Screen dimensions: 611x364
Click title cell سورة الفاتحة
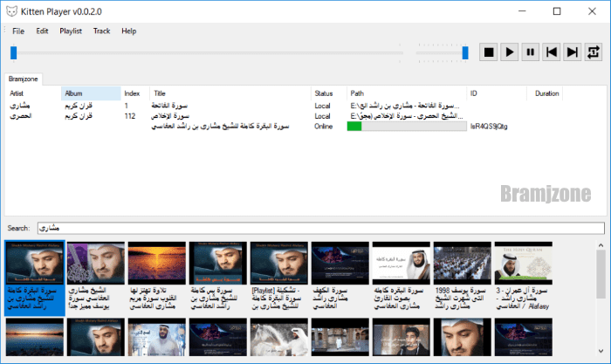pyautogui.click(x=169, y=106)
